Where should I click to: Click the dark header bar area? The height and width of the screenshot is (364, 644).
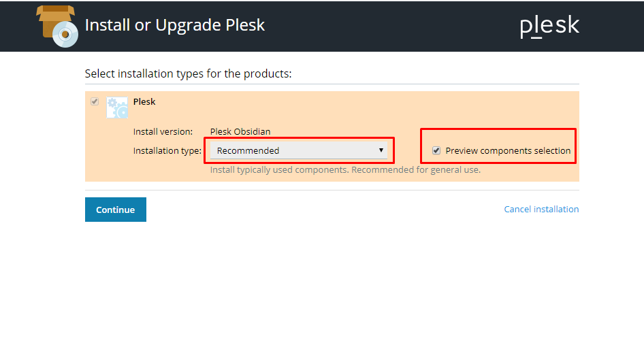pos(370,27)
